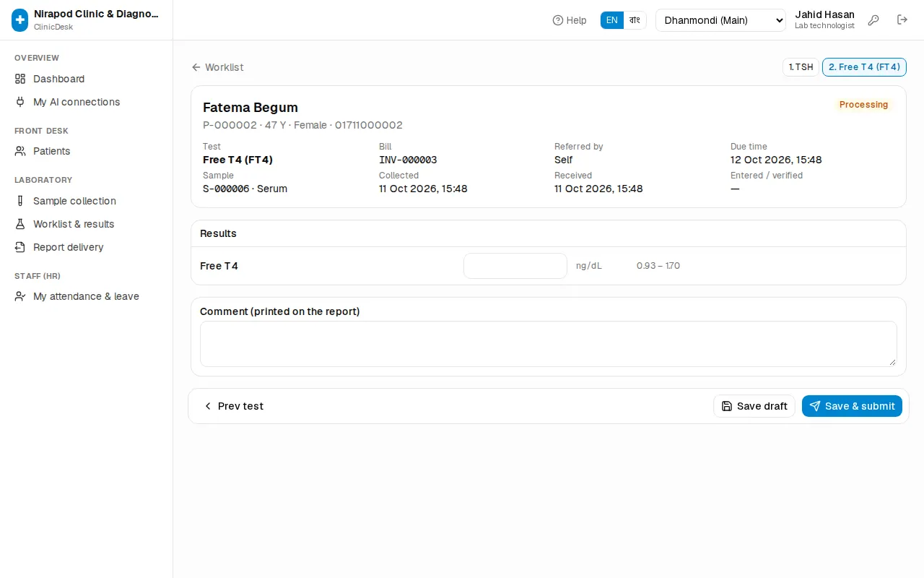Open the Help link in header
Image resolution: width=924 pixels, height=578 pixels.
570,20
